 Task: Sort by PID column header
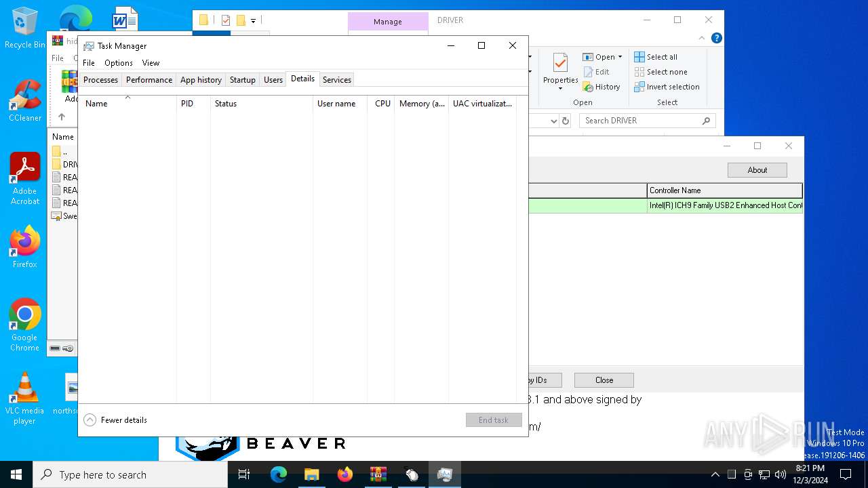(x=193, y=104)
